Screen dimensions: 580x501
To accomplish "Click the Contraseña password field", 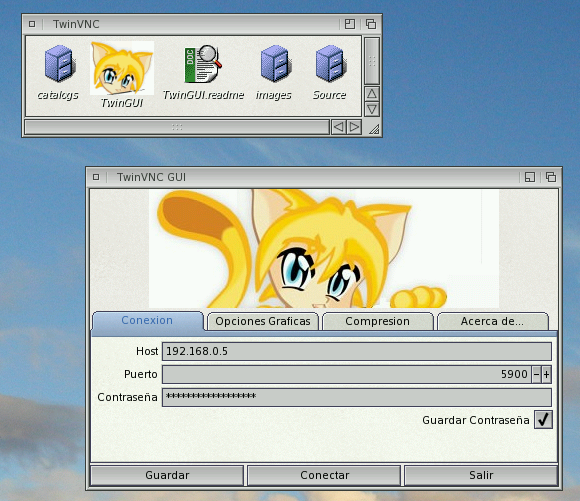I will [x=357, y=397].
